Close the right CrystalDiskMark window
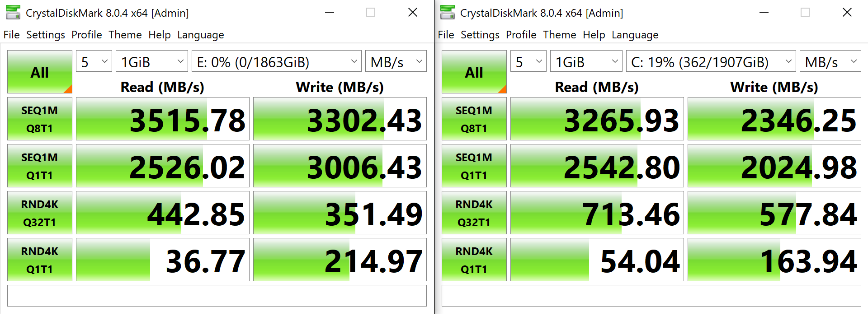The width and height of the screenshot is (868, 316). (847, 12)
